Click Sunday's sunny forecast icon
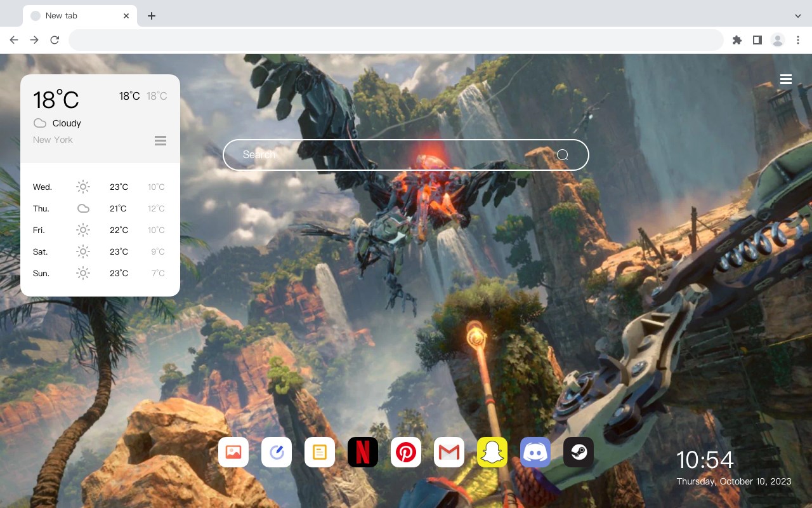The height and width of the screenshot is (508, 812). (83, 273)
